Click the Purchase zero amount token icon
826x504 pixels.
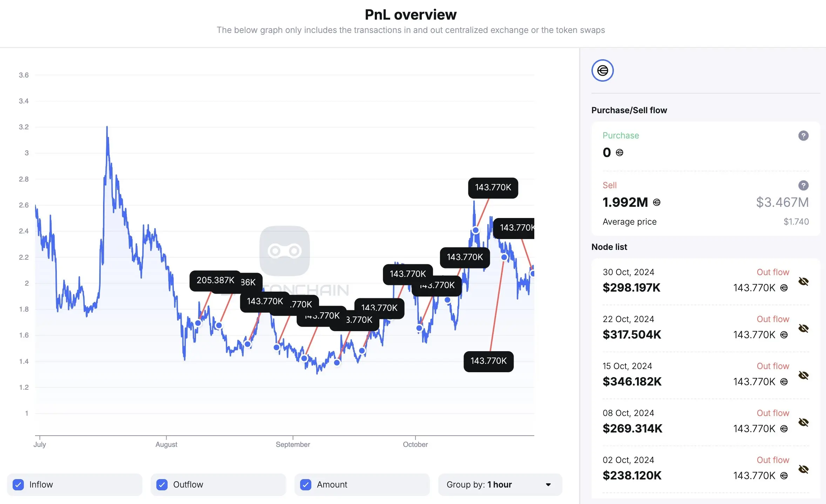619,152
